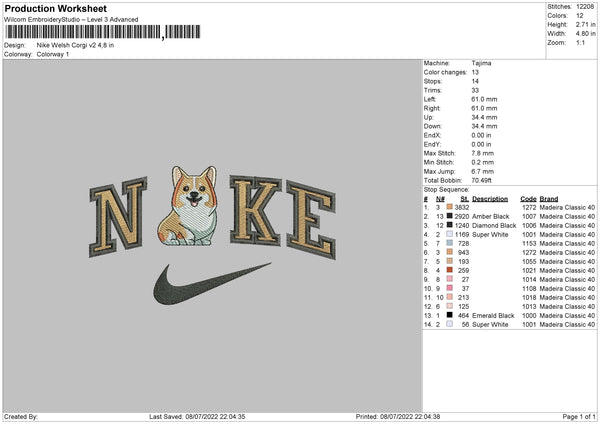Image resolution: width=600 pixels, height=424 pixels.
Task: Click the 'Production Worksheet' title
Action: (55, 8)
